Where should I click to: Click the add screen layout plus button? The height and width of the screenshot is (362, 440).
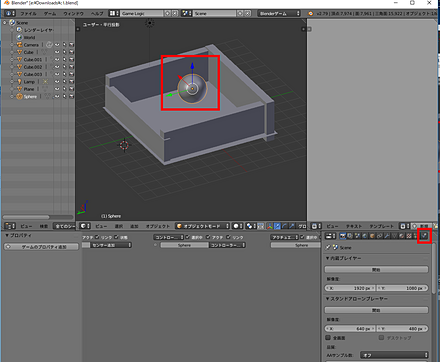pyautogui.click(x=167, y=13)
